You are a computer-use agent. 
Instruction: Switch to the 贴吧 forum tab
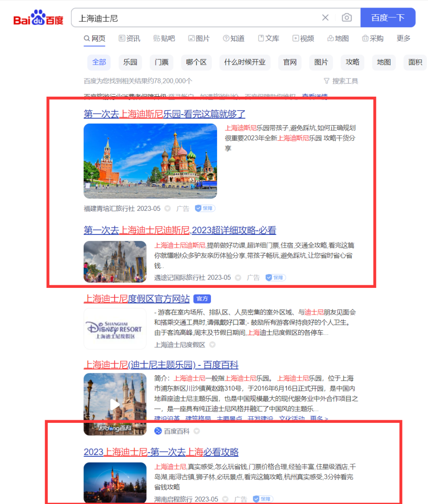(164, 38)
